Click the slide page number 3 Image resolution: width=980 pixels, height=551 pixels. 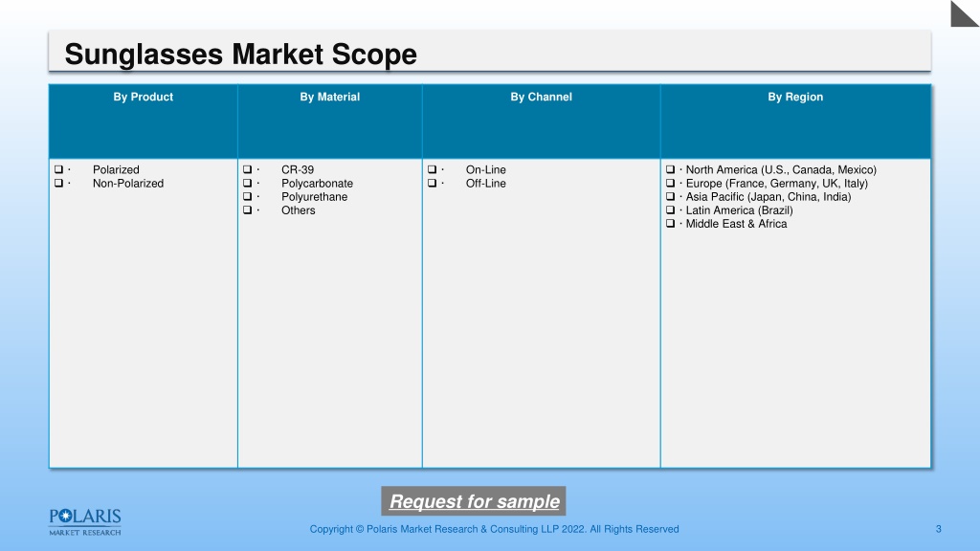point(938,529)
